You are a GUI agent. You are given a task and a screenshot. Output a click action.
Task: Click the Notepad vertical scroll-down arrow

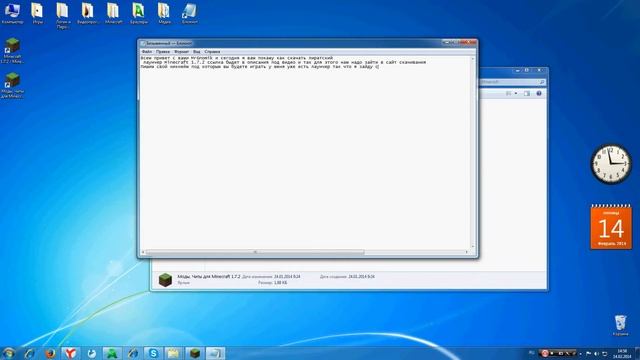[473, 247]
